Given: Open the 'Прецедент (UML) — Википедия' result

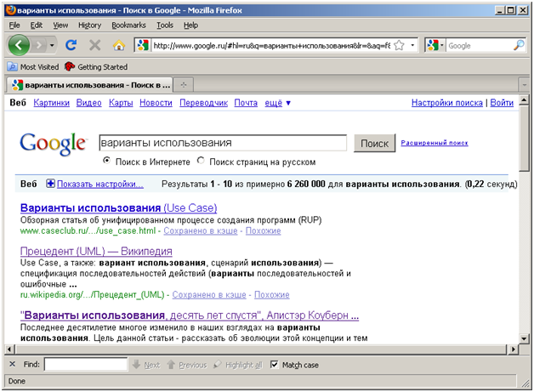Looking at the screenshot, I should pyautogui.click(x=95, y=252).
